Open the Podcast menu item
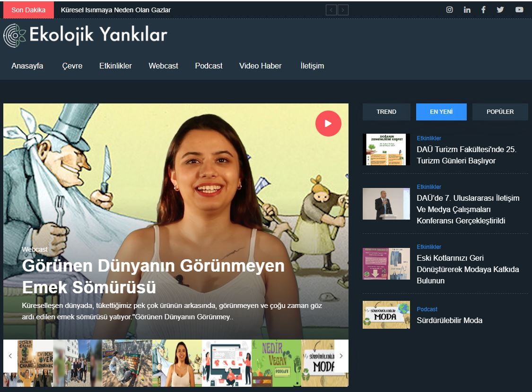Screen dimensions: 532x392 (x=209, y=66)
